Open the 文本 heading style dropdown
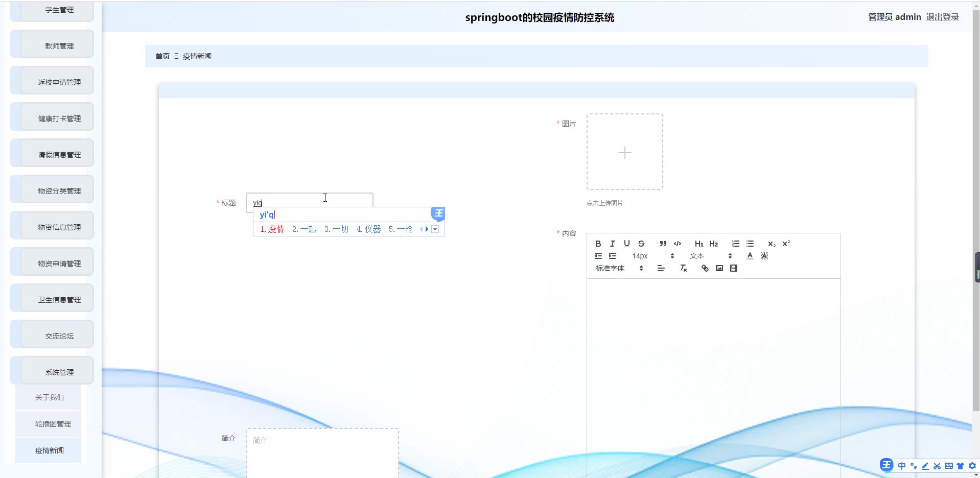Image resolution: width=980 pixels, height=478 pixels. point(710,256)
